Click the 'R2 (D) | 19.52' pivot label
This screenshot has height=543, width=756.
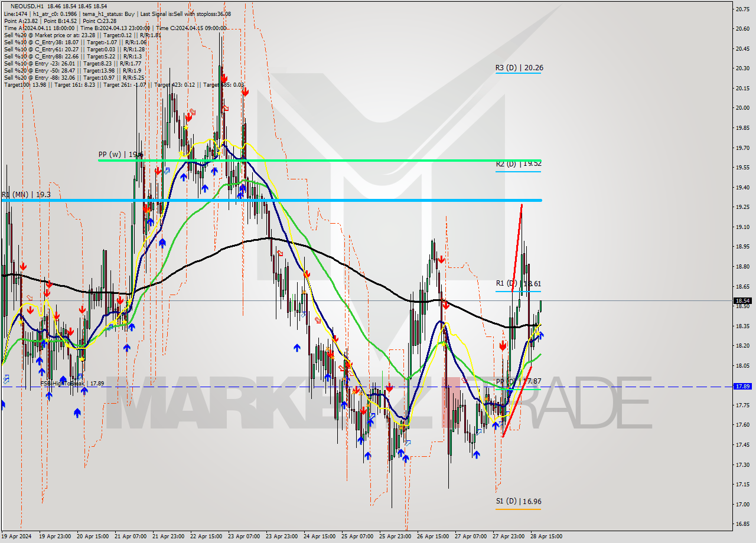point(519,163)
